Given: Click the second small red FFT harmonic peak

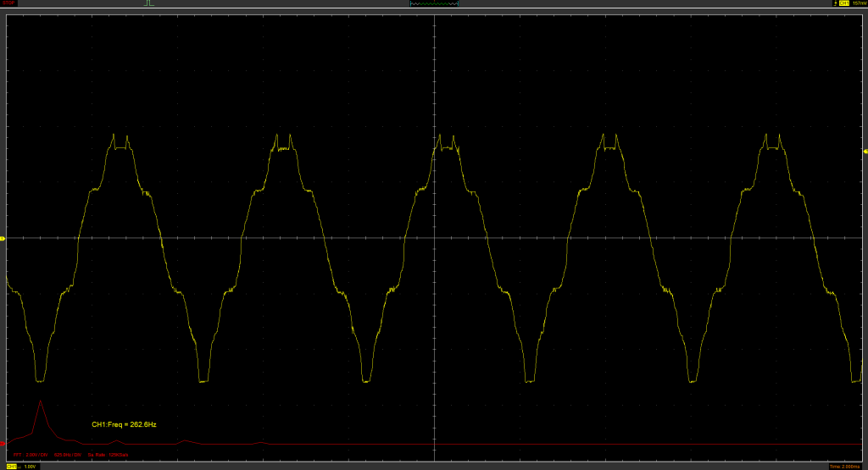Looking at the screenshot, I should pyautogui.click(x=186, y=440).
